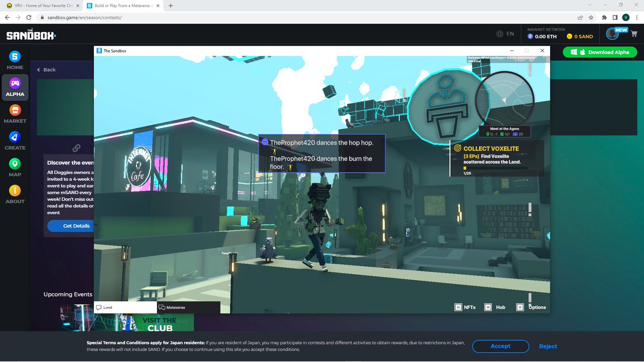Screen dimensions: 644x362
Task: Open the ABOUT info icon
Action: coord(15,190)
